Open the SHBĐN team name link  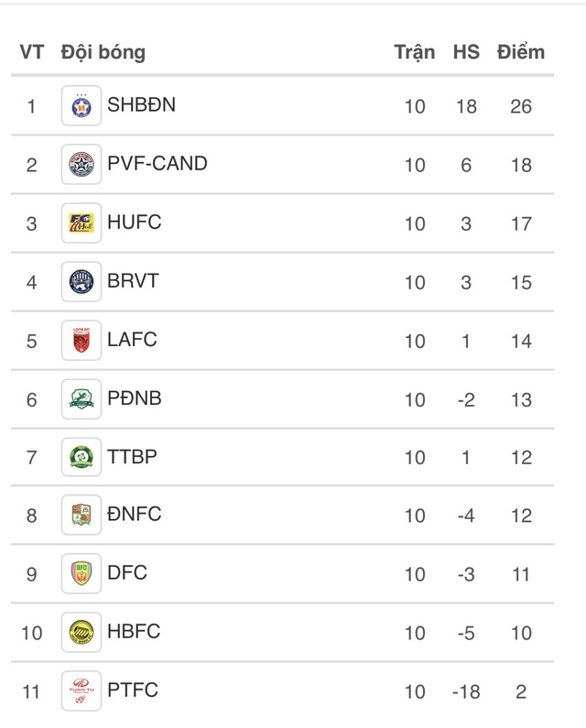[141, 105]
